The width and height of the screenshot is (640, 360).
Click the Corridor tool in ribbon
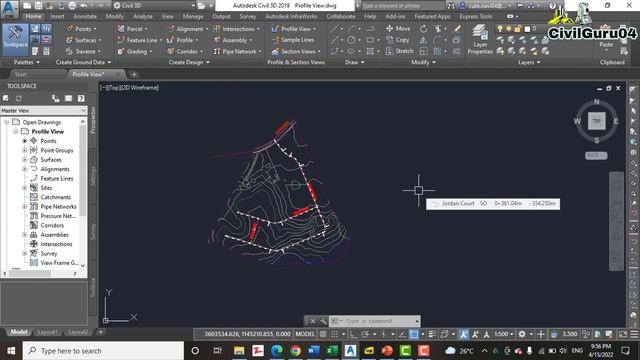(x=184, y=51)
